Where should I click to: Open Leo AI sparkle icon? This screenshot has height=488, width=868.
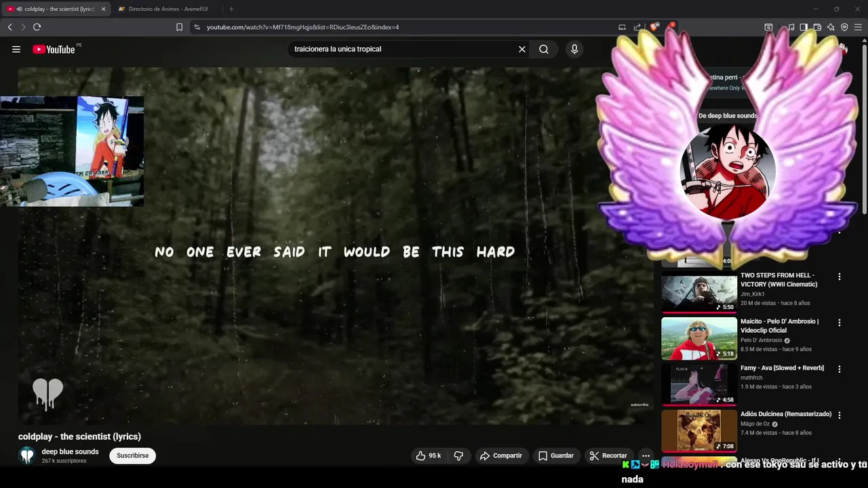pyautogui.click(x=831, y=27)
